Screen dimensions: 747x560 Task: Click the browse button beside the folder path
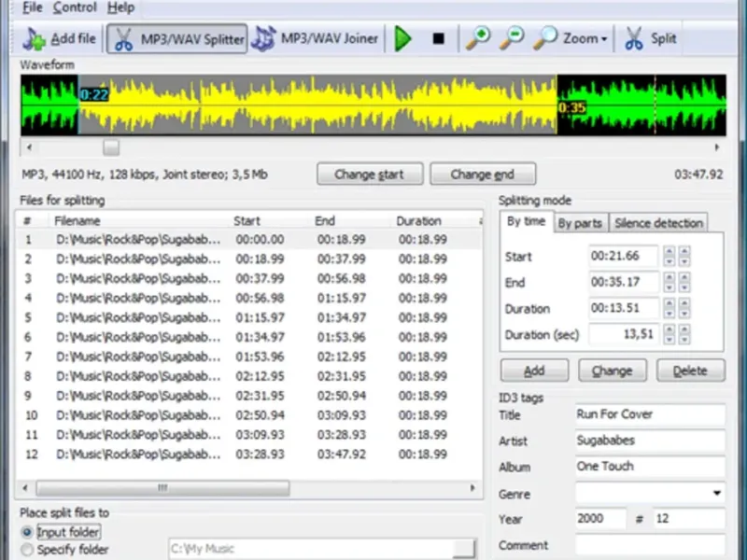[463, 549]
